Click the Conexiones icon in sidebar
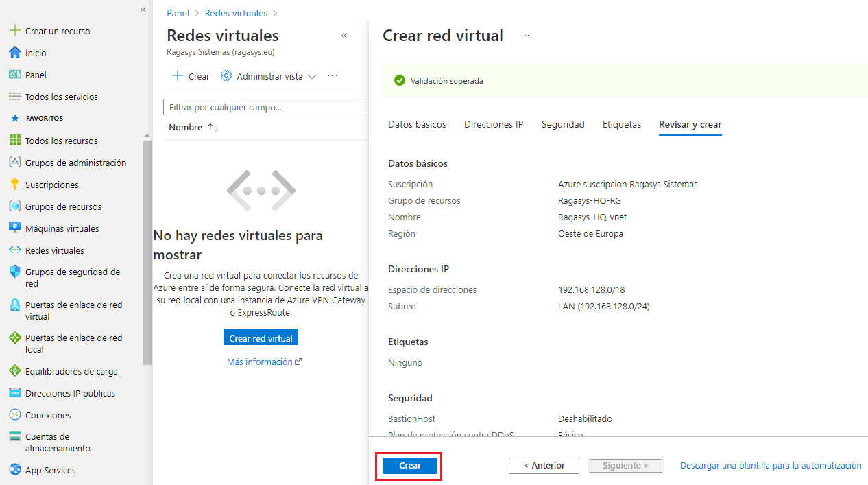The image size is (868, 485). [14, 415]
